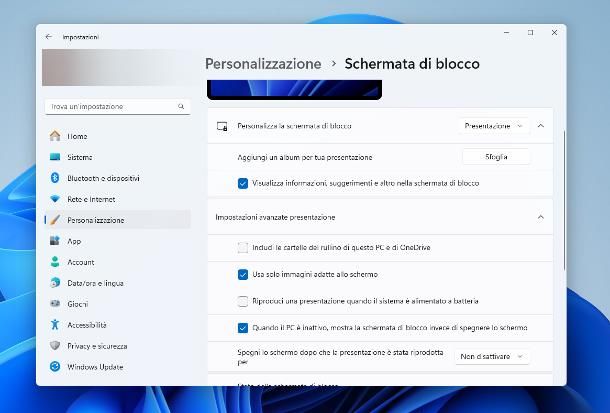Select Bluetooth e dispositivi icon
The width and height of the screenshot is (610, 413).
[x=55, y=178]
